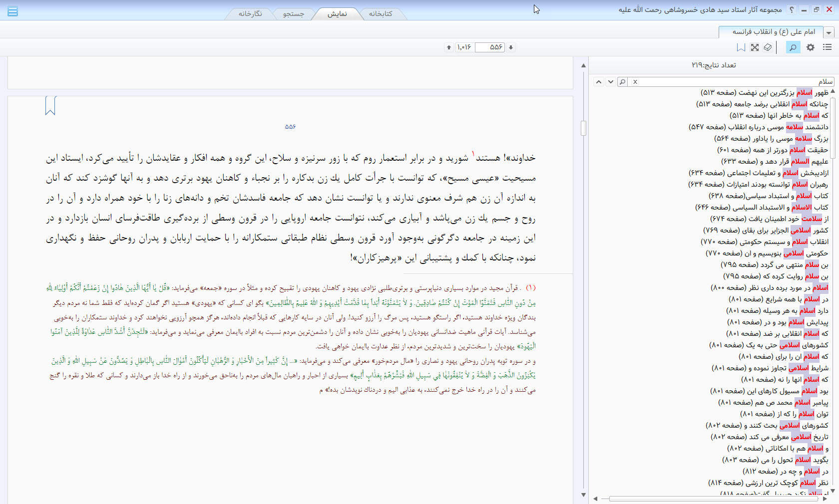Open result شرایط اسلامی تجاوز نموده
Image resolution: width=839 pixels, height=504 pixels.
[x=770, y=368]
